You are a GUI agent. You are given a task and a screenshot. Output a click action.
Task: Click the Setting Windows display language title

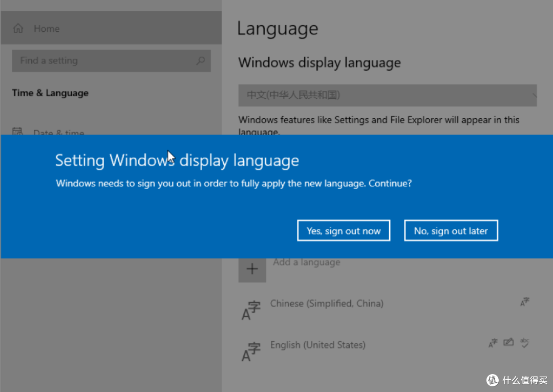[x=177, y=160]
